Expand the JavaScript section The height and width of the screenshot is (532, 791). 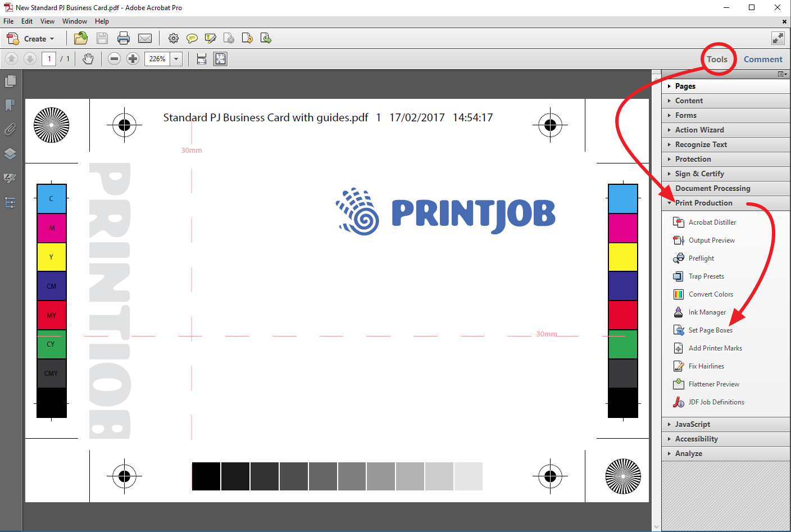[726, 424]
